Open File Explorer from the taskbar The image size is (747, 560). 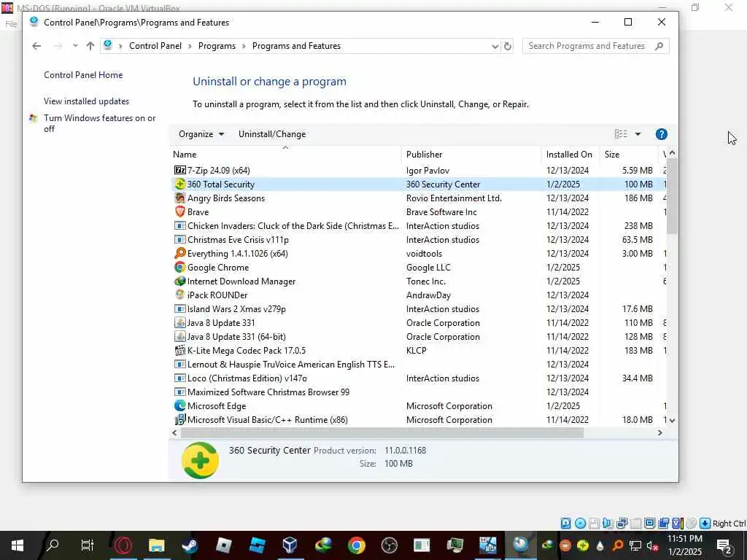tap(156, 545)
